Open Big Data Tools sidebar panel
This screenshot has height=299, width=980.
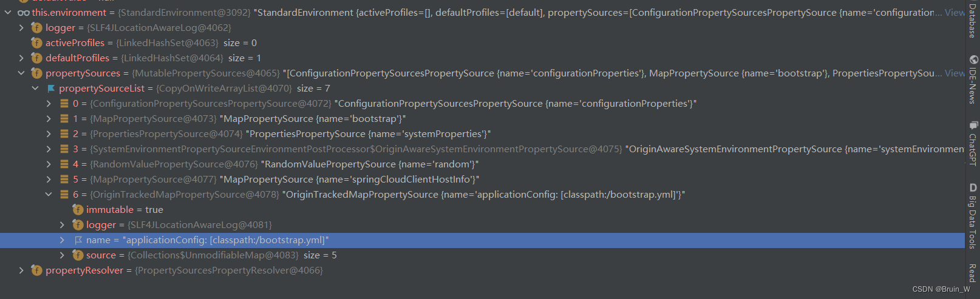[973, 217]
